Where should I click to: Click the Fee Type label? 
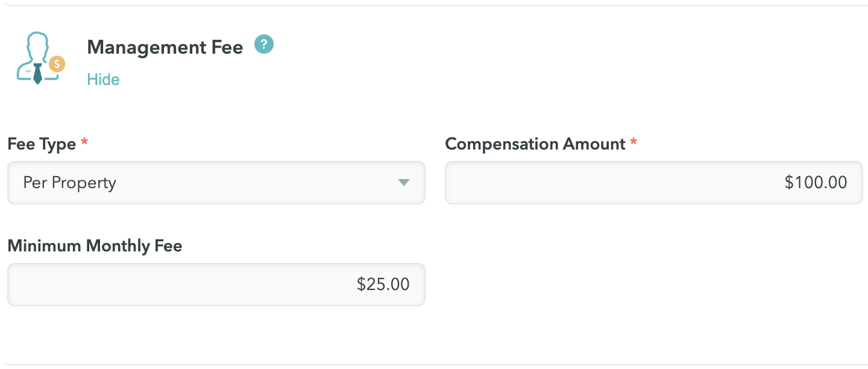[42, 144]
